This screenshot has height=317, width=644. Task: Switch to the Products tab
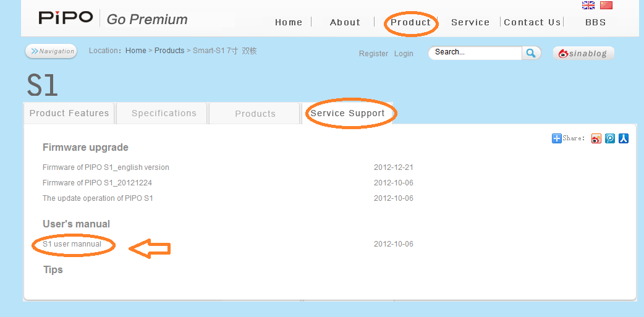click(x=255, y=114)
